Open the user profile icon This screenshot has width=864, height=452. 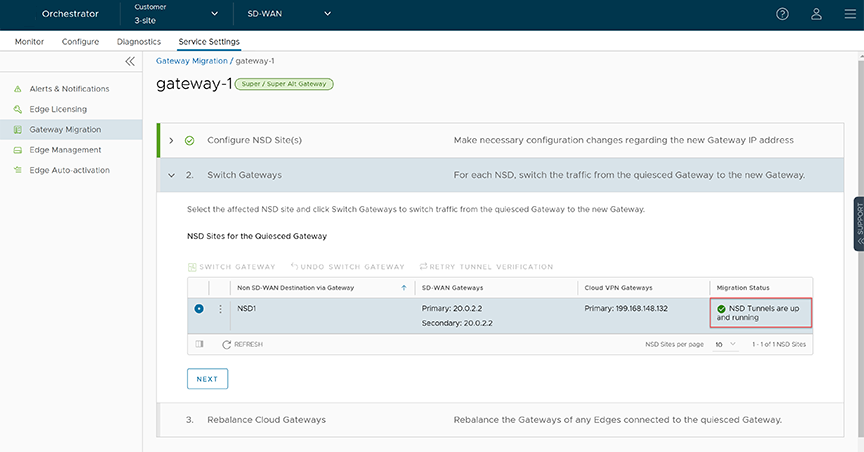[x=816, y=14]
